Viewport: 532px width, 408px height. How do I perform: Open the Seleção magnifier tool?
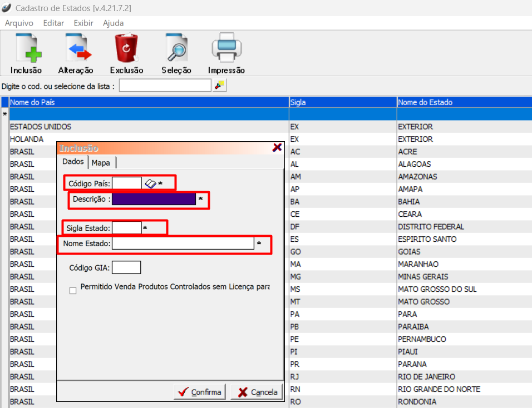coord(176,49)
